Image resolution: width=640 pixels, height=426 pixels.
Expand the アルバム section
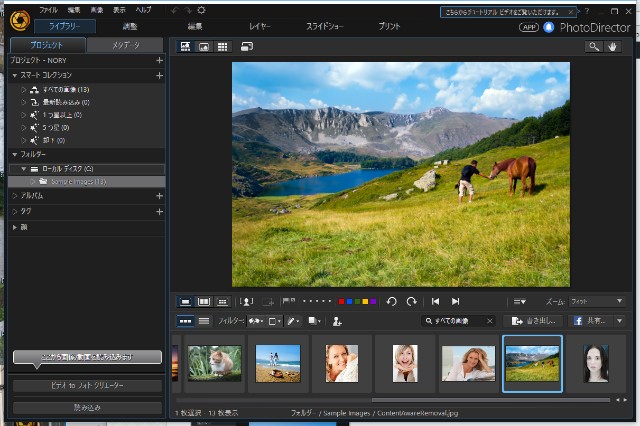coord(15,196)
